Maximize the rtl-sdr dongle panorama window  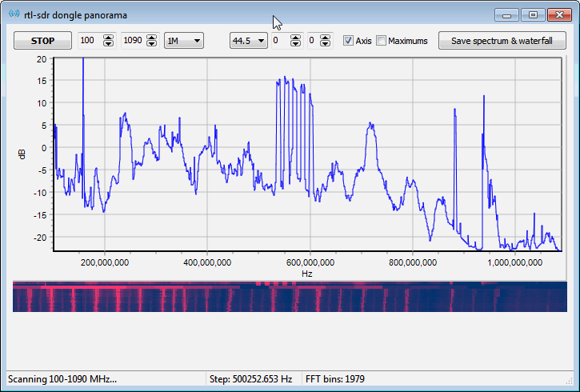point(533,14)
